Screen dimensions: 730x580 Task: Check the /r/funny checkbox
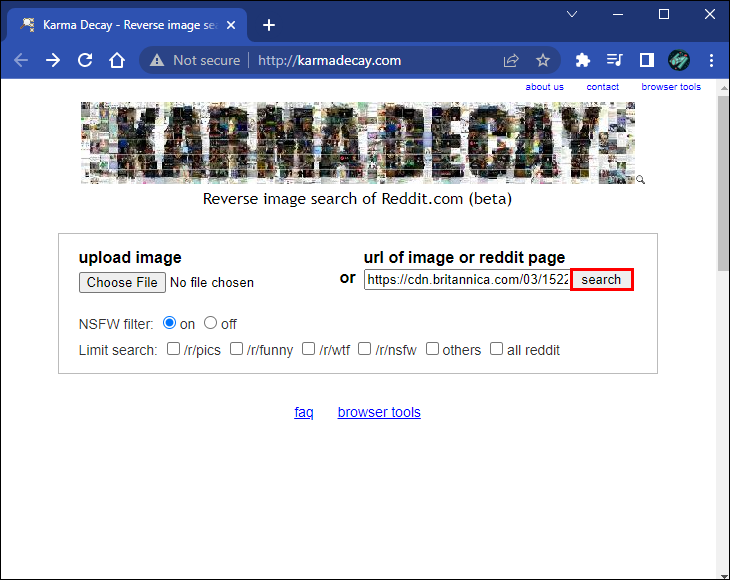tap(237, 349)
